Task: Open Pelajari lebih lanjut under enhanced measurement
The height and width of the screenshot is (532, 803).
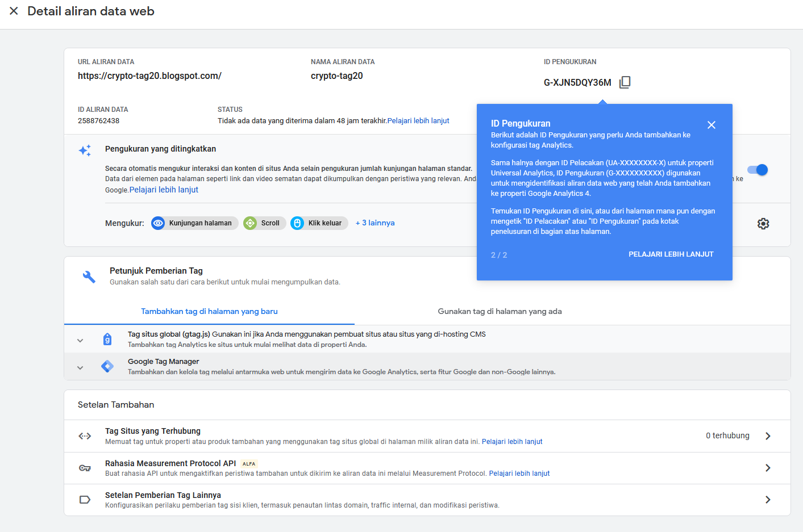Action: tap(164, 190)
